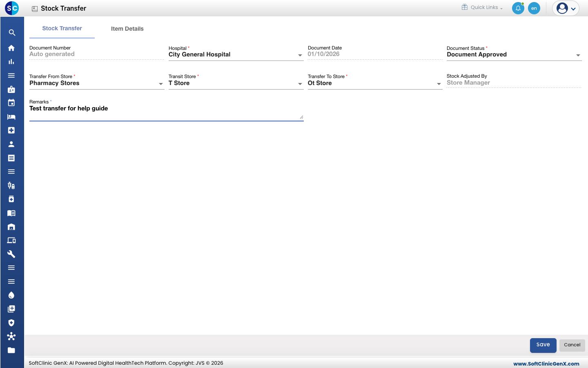Open the Document Status dropdown
The image size is (588, 368).
tap(514, 55)
